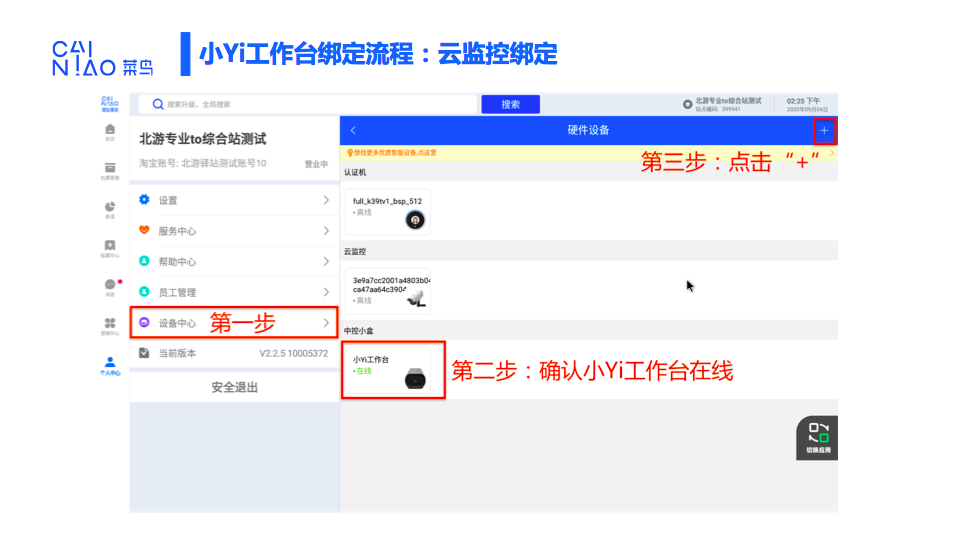This screenshot has height=540, width=960.
Task: Expand the 服务中心 row chevron
Action: 326,231
